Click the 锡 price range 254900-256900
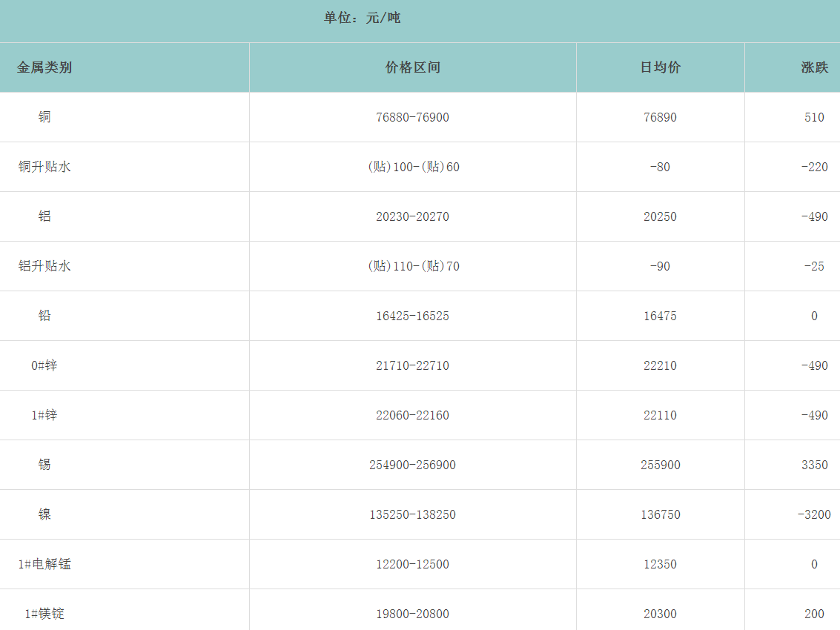The image size is (840, 630). coord(412,465)
